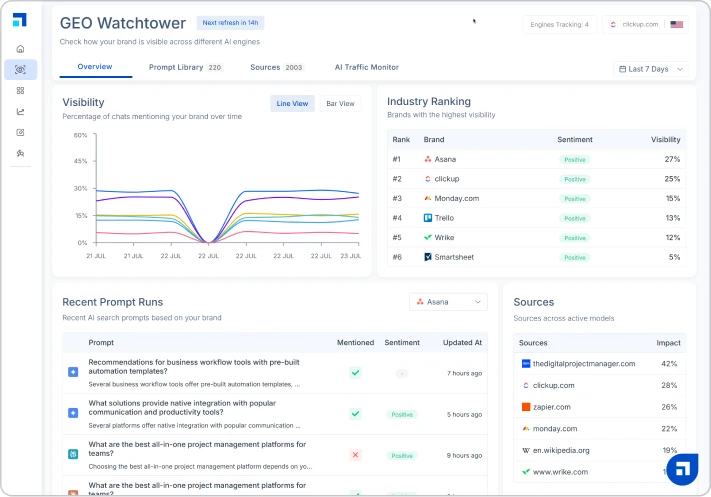Click the Mentioned column header
The height and width of the screenshot is (497, 711).
pos(356,342)
